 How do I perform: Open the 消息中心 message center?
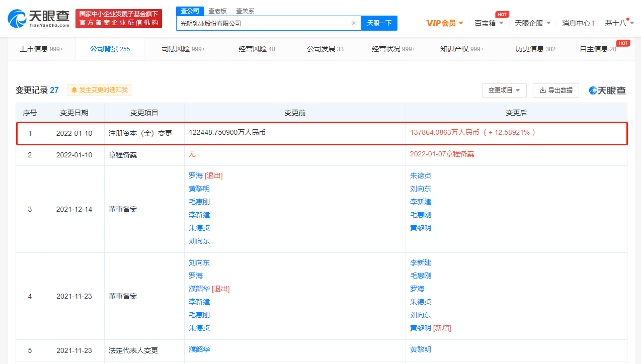578,23
